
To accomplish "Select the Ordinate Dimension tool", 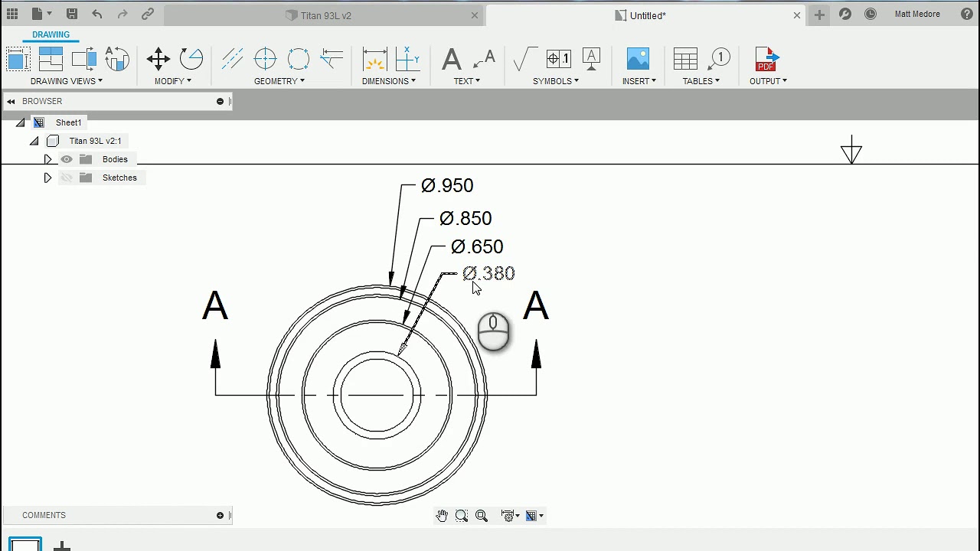I will (x=407, y=59).
